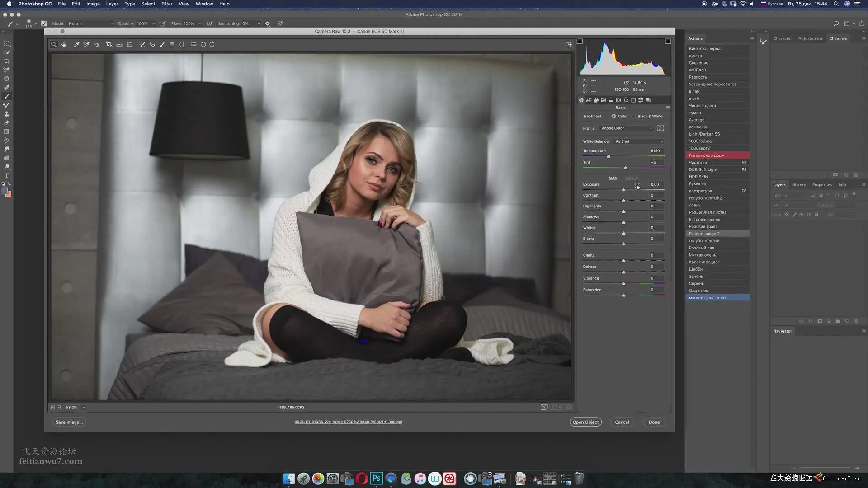The height and width of the screenshot is (488, 868).
Task: Open the Filter menu
Action: click(167, 4)
